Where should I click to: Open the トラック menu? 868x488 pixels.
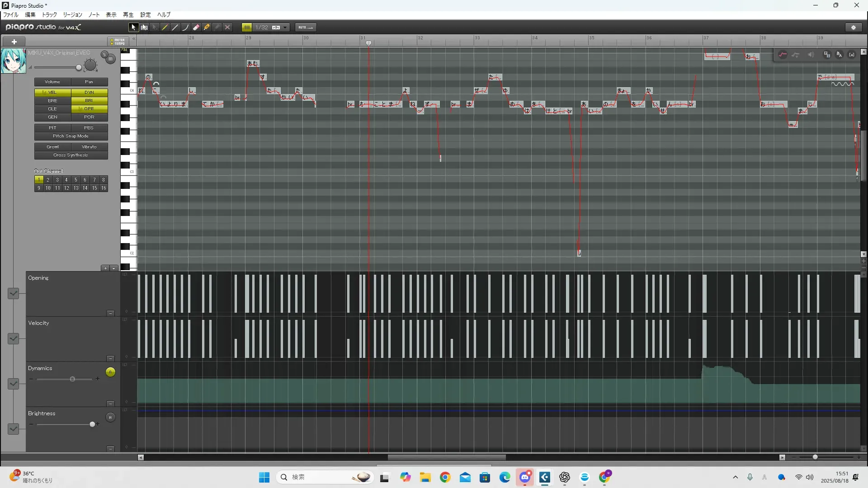tap(49, 15)
